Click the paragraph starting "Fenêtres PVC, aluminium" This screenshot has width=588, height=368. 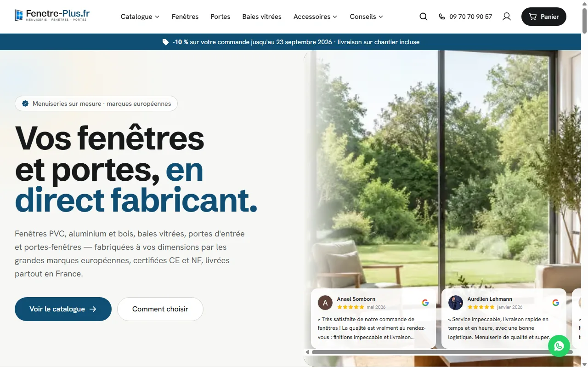coord(130,253)
